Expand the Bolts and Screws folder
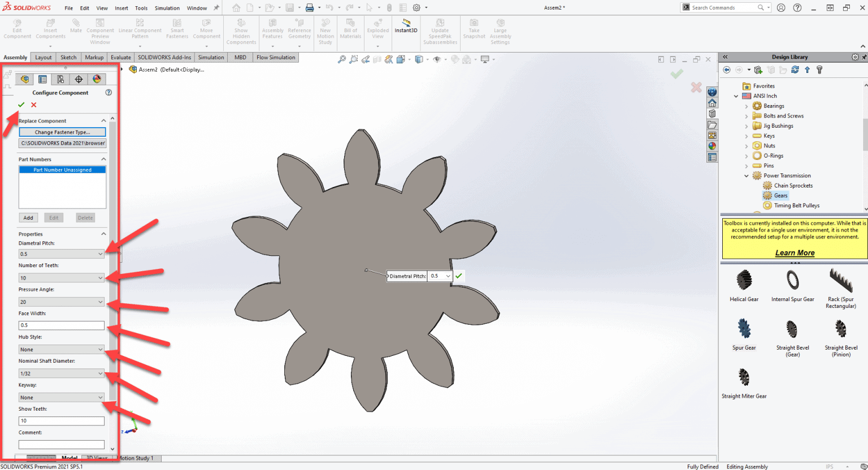 click(x=746, y=116)
